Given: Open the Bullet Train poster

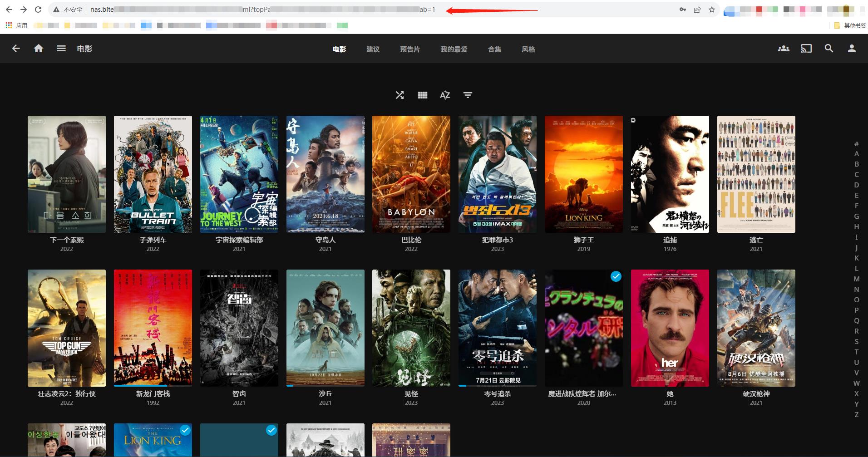Looking at the screenshot, I should click(153, 174).
